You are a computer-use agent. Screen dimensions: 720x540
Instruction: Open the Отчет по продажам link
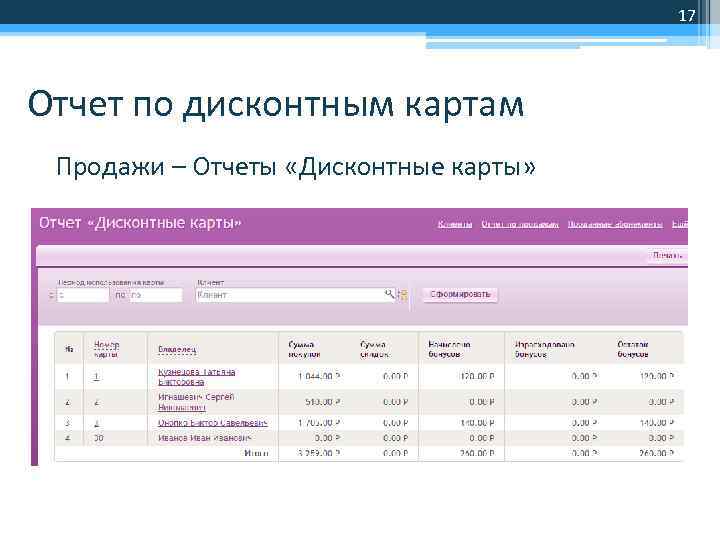click(x=520, y=224)
